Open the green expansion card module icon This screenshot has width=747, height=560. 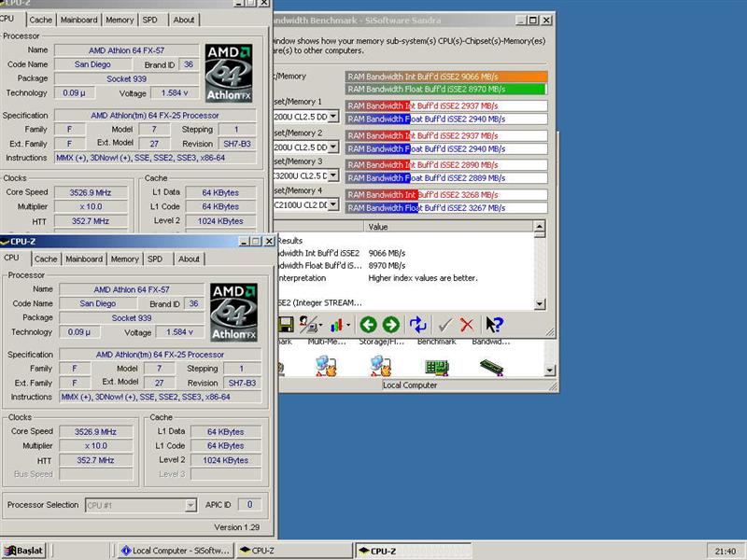coord(437,367)
